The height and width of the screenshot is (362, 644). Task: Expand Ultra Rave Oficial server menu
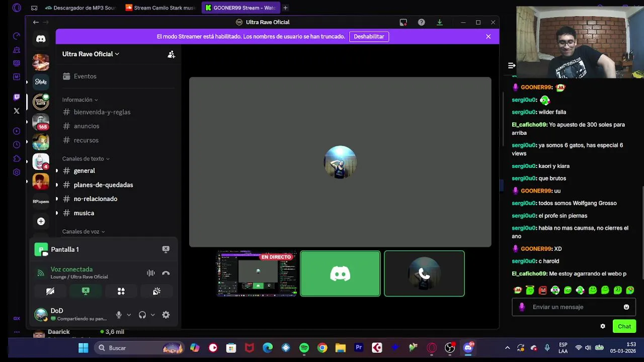tap(91, 54)
